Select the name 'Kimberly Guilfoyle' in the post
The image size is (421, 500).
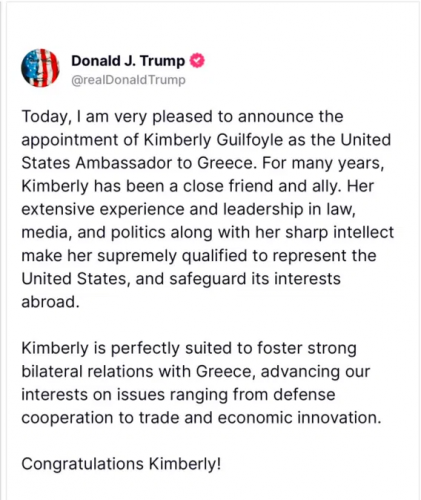[x=213, y=140]
